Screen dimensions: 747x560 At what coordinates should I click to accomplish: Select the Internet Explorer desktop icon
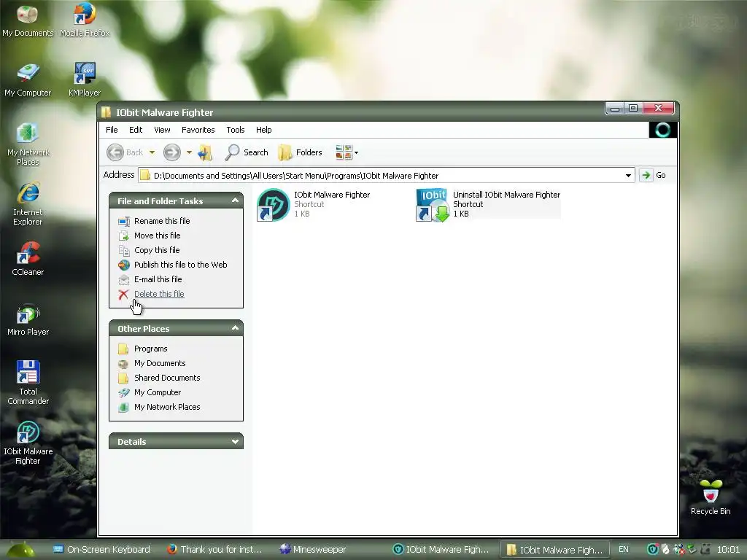pos(28,204)
